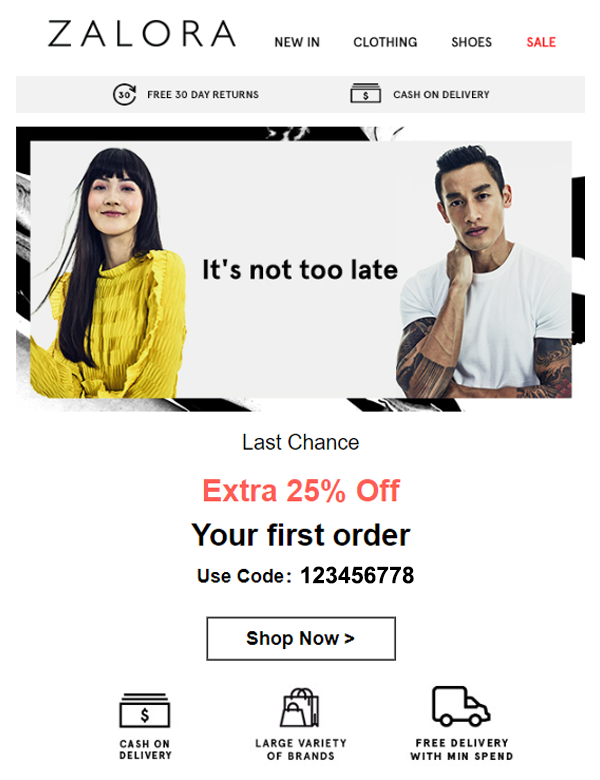Select CASH ON DELIVERY text in top banner
Screen dimensions: 600x780
coord(441,95)
